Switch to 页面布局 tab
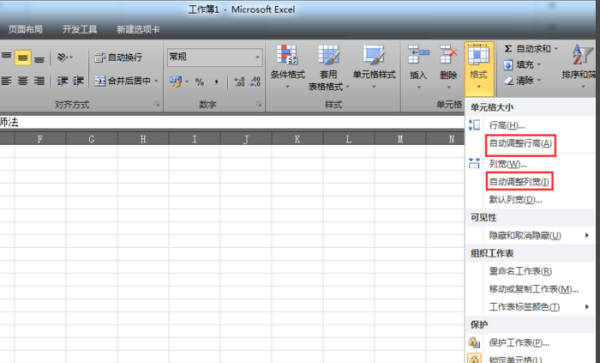The image size is (600, 363). (25, 29)
